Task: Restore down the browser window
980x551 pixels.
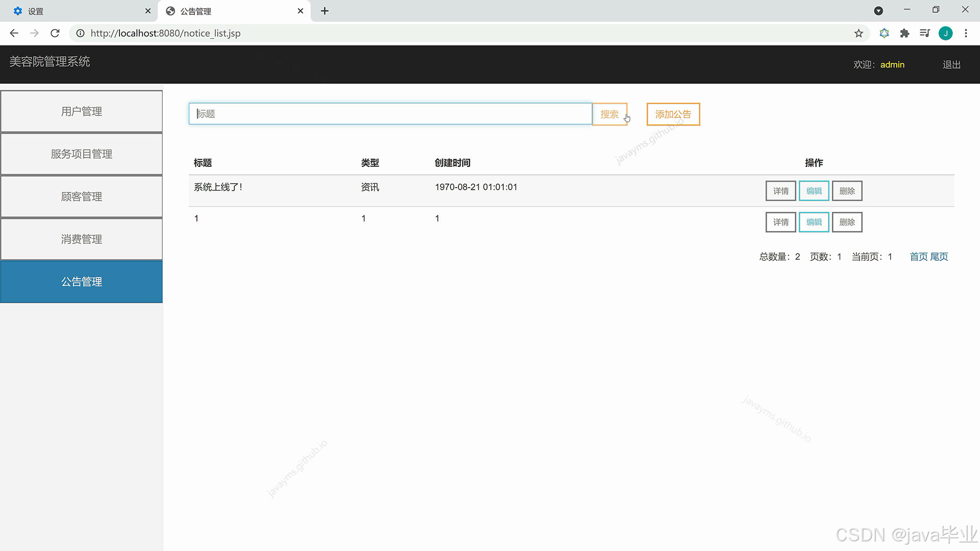Action: pyautogui.click(x=936, y=10)
